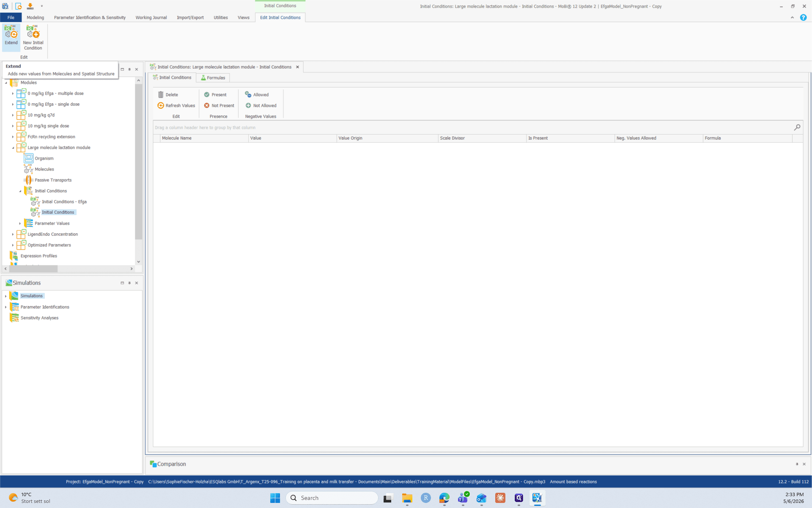
Task: Switch to the Formulas tab
Action: (213, 77)
